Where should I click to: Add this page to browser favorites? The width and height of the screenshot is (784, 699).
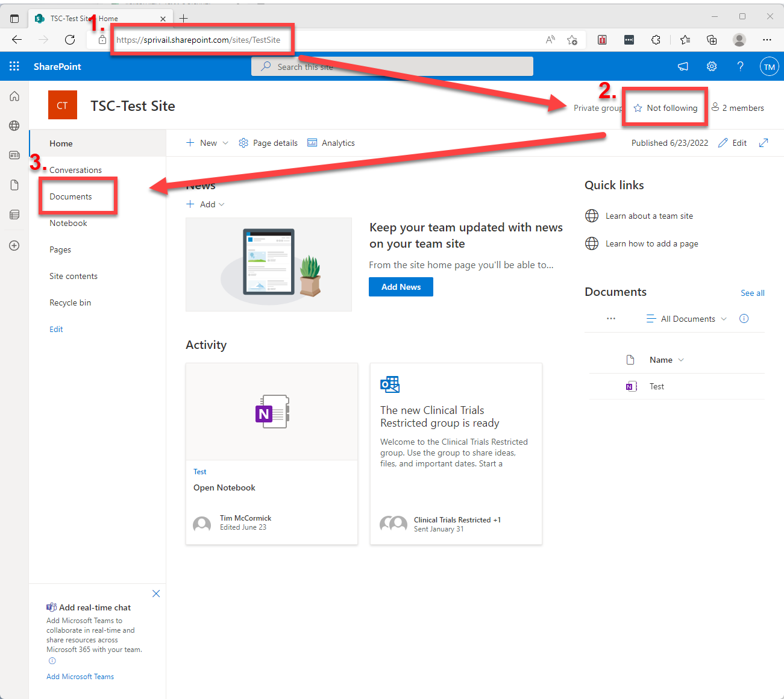coord(572,40)
